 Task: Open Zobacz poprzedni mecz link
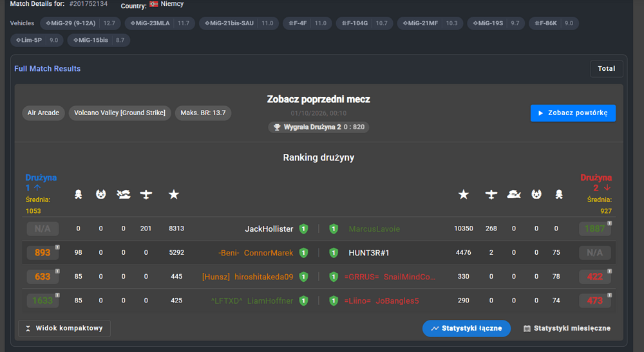[318, 99]
